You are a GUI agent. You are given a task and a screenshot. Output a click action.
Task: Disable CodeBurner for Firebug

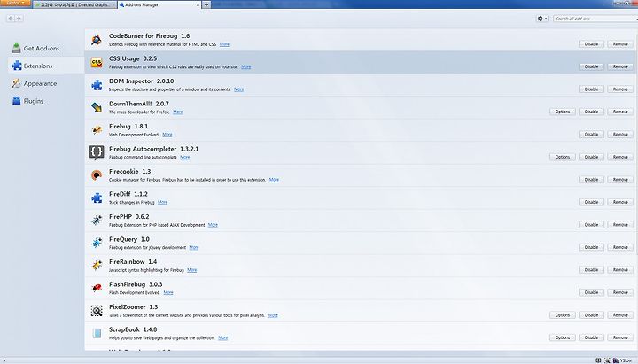pyautogui.click(x=591, y=44)
